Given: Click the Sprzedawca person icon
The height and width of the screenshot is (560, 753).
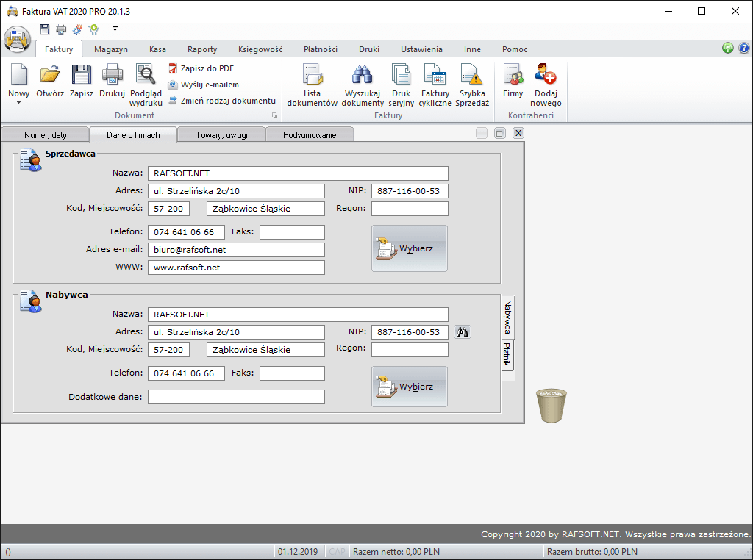Looking at the screenshot, I should pyautogui.click(x=31, y=160).
